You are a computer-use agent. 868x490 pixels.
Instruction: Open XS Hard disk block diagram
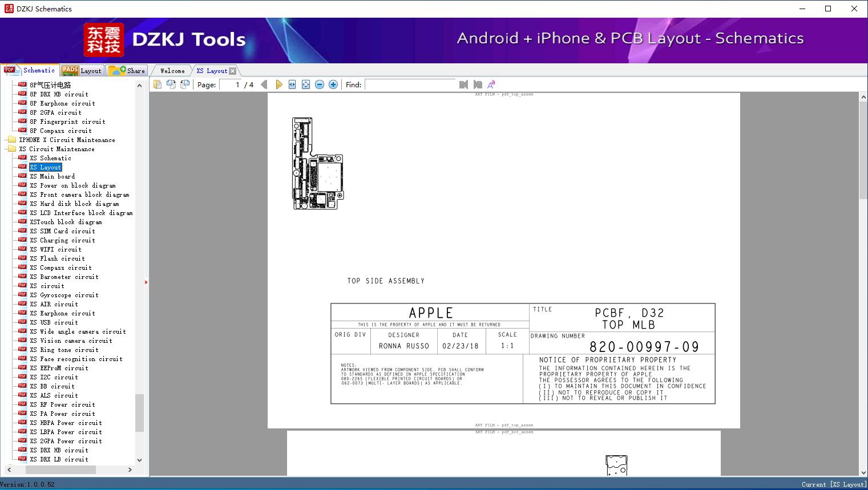[74, 204]
